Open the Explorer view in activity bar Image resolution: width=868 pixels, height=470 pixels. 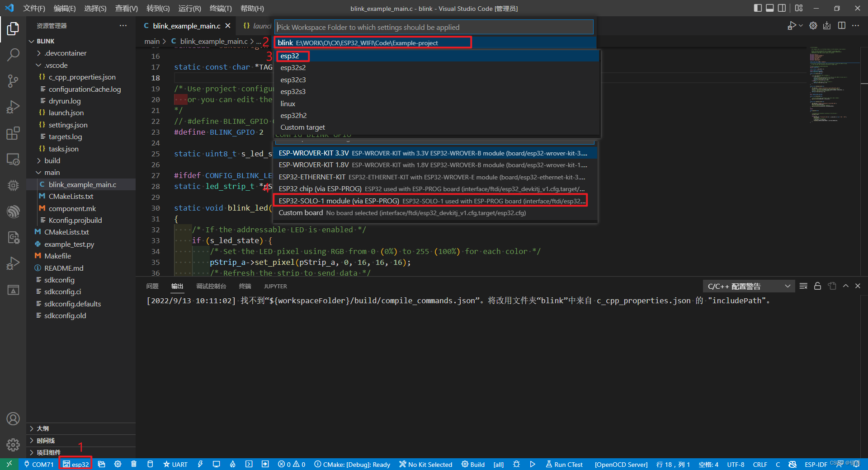click(x=13, y=29)
